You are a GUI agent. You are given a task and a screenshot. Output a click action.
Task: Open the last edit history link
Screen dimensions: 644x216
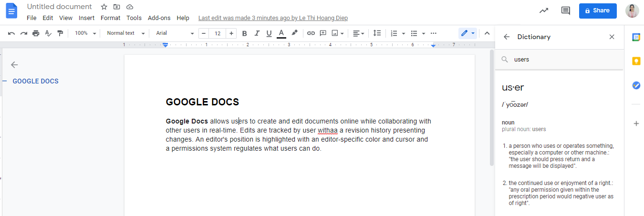click(x=273, y=18)
